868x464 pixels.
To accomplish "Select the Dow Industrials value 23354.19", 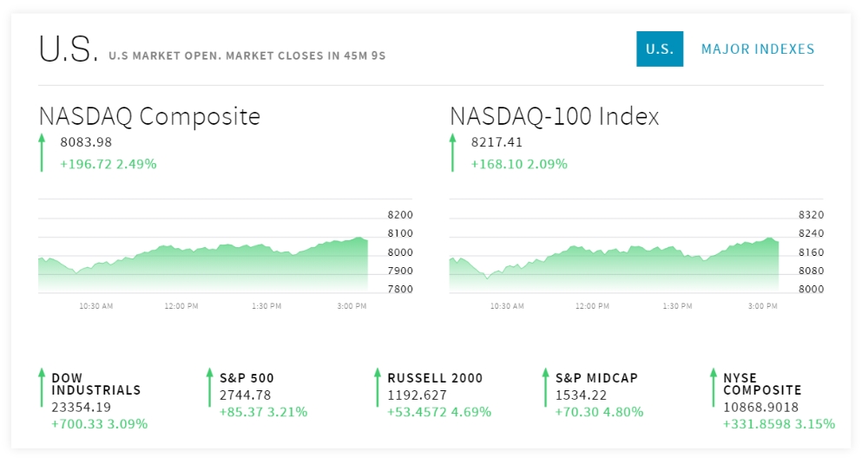I will coord(82,408).
